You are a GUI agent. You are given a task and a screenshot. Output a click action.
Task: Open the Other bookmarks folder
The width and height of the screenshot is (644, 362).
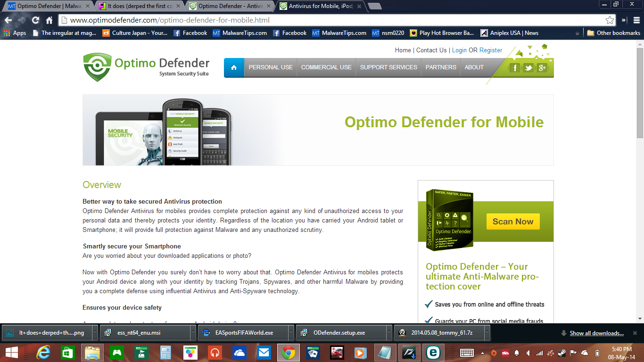[x=613, y=33]
